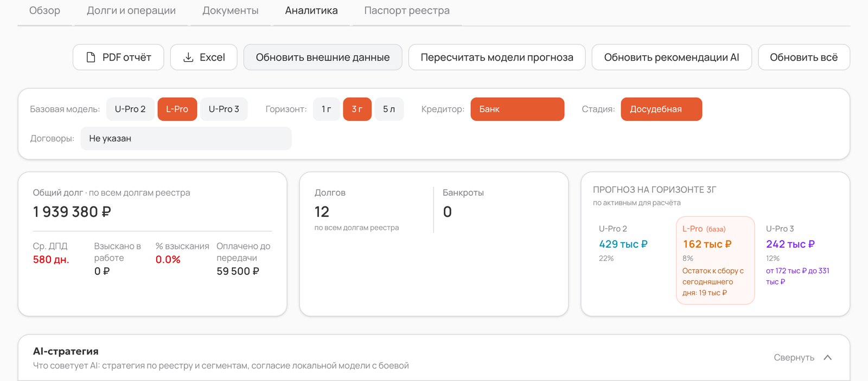
Task: Click the % взыскания value 0.0%
Action: click(168, 260)
